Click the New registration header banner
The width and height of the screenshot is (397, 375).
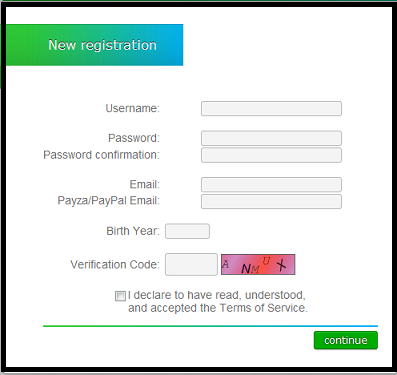tap(95, 45)
